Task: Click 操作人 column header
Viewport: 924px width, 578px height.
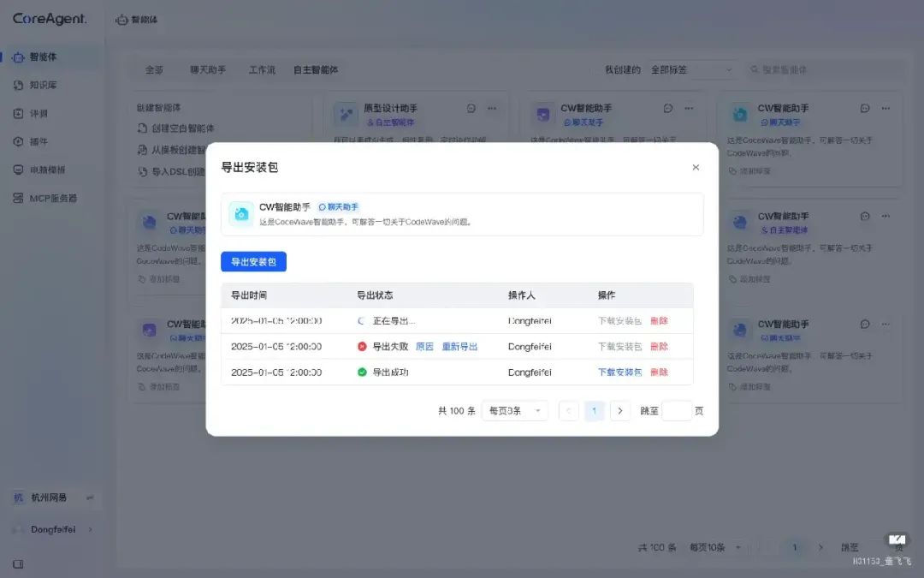Action: coord(522,295)
